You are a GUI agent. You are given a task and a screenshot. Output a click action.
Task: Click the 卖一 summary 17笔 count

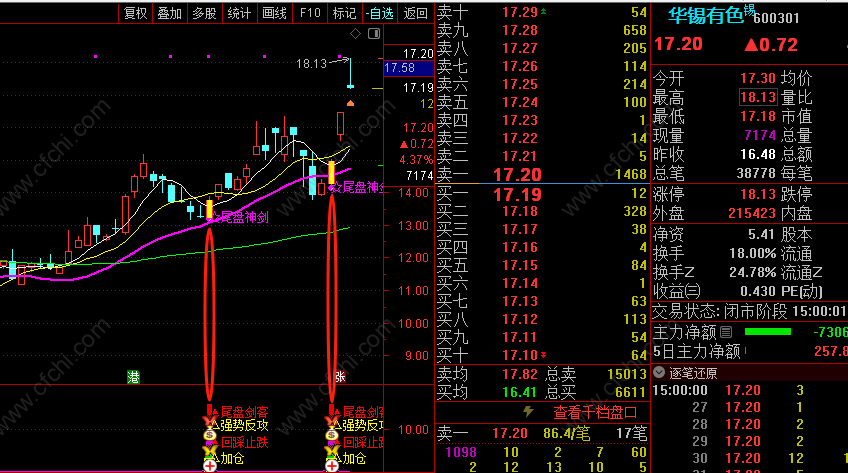631,434
